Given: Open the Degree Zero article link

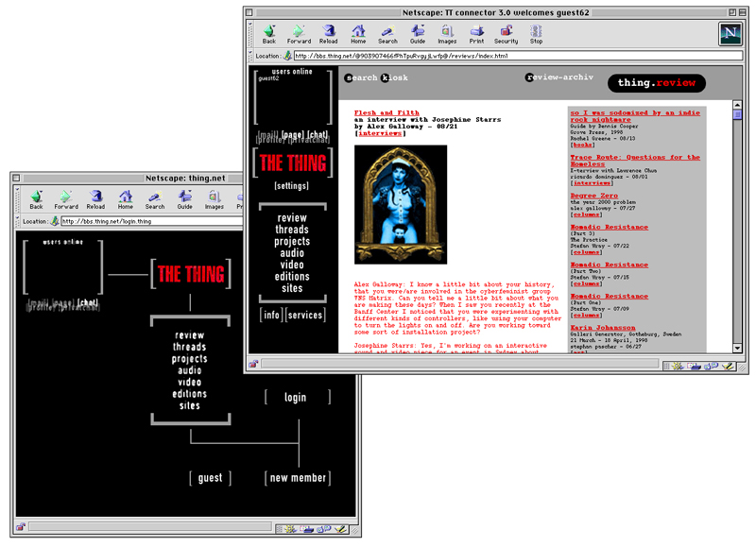Looking at the screenshot, I should [594, 196].
